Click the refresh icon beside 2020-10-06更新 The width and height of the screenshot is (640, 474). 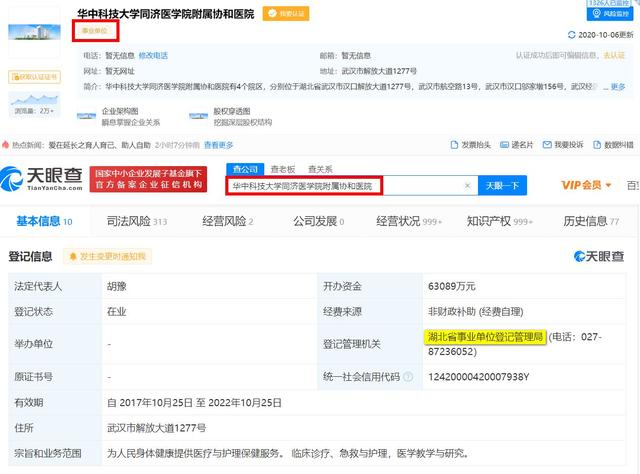[x=571, y=35]
